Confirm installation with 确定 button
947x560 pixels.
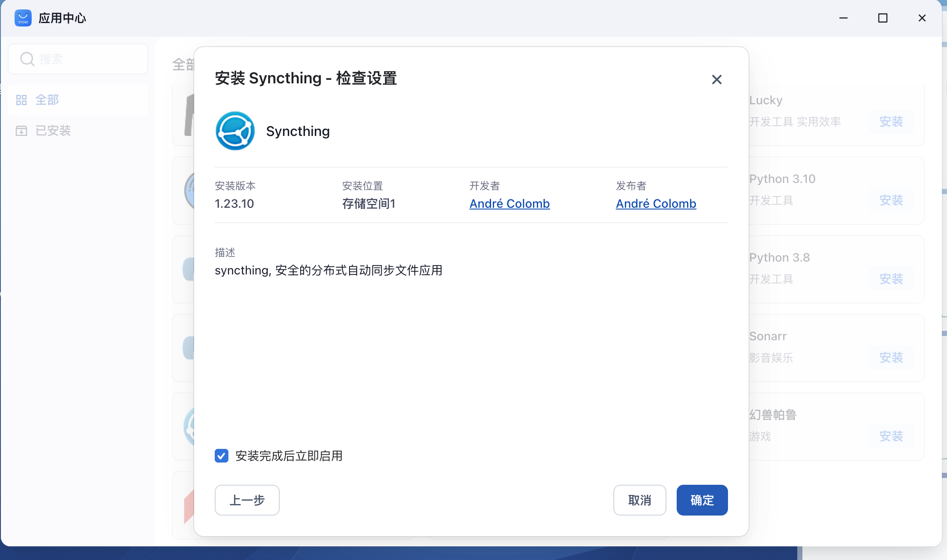pyautogui.click(x=702, y=500)
